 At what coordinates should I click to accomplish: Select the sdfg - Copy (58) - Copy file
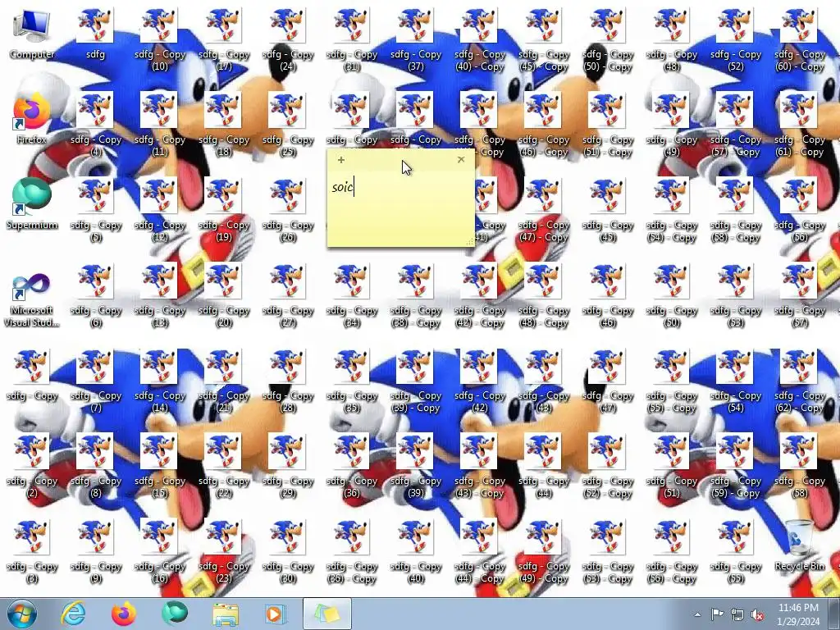735,211
